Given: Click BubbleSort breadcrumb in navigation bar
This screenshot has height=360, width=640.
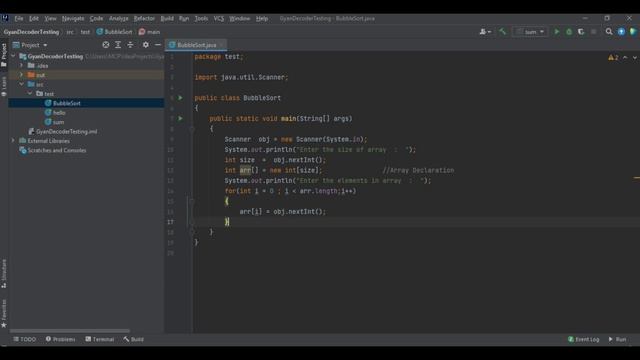Looking at the screenshot, I should (114, 32).
